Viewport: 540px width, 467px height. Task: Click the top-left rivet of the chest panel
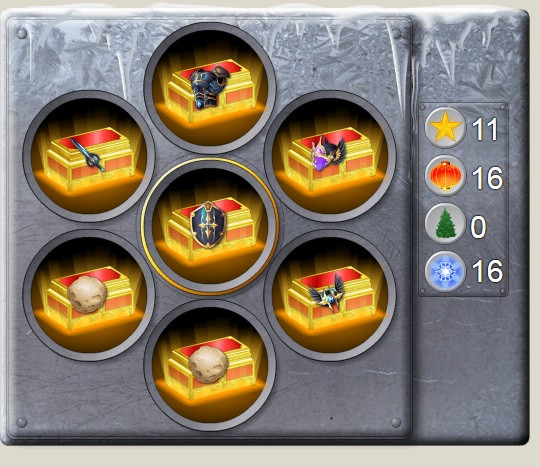tap(22, 34)
